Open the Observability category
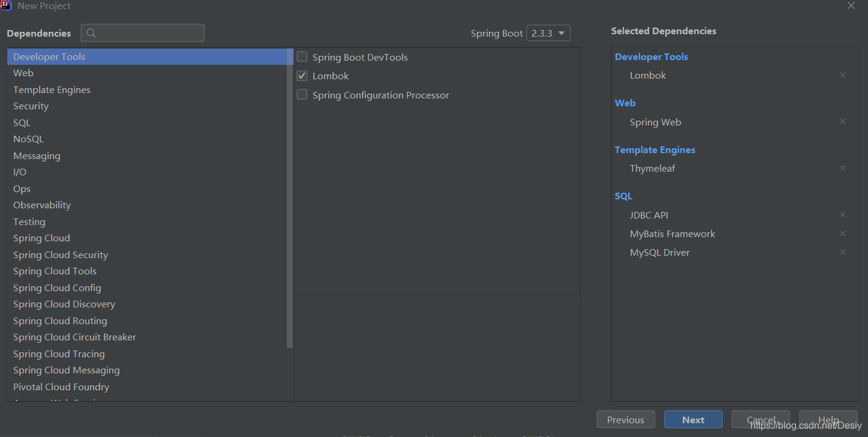868x437 pixels. pos(147,205)
